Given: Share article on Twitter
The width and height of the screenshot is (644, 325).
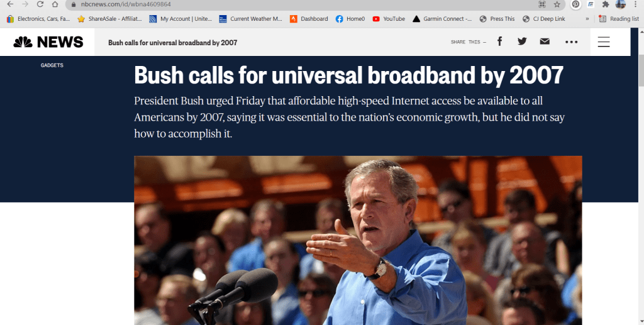Looking at the screenshot, I should 522,41.
